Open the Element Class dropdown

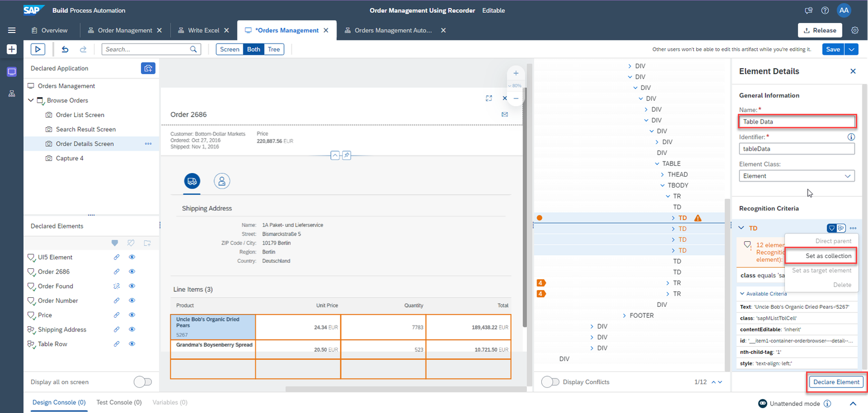click(x=797, y=176)
